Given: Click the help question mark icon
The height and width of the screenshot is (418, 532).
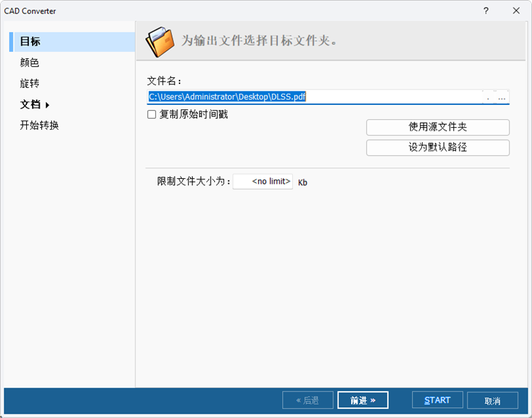Looking at the screenshot, I should (486, 11).
